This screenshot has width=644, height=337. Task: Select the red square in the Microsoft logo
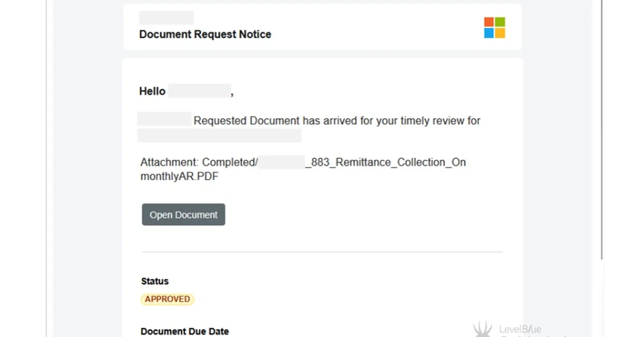coord(489,22)
